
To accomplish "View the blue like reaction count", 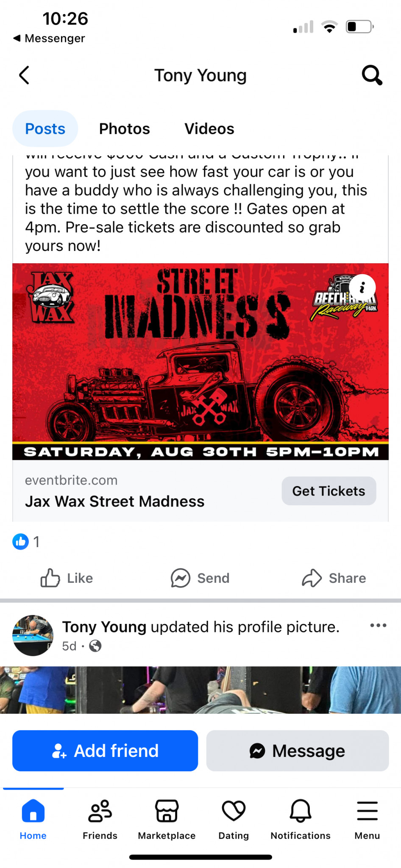I will click(26, 542).
